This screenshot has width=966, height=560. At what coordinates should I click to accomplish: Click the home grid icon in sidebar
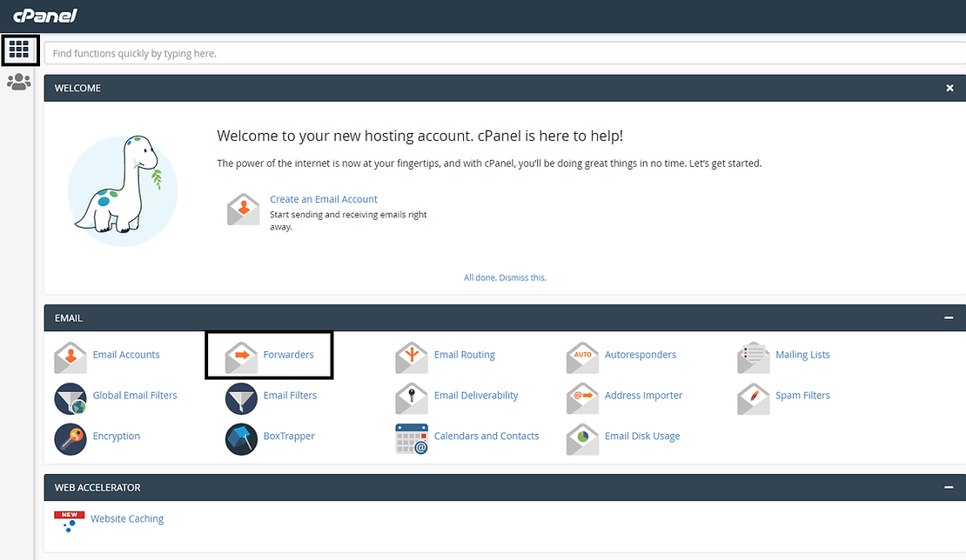19,50
